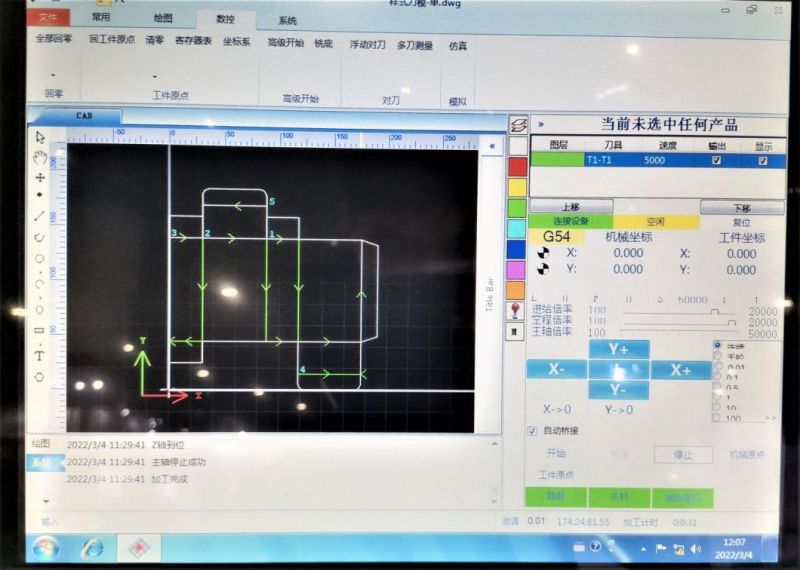Jog with the Y+ button
The image size is (800, 570).
coord(618,350)
